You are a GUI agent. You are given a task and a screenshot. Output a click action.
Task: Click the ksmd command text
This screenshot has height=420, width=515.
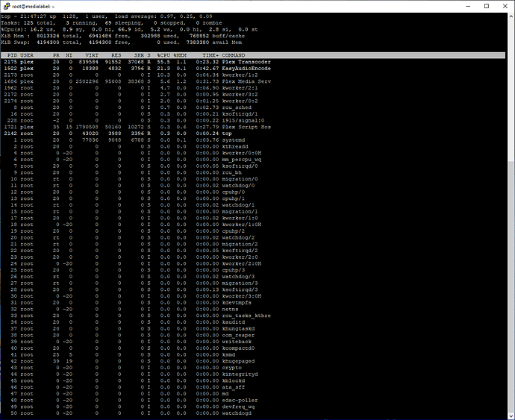(x=228, y=354)
